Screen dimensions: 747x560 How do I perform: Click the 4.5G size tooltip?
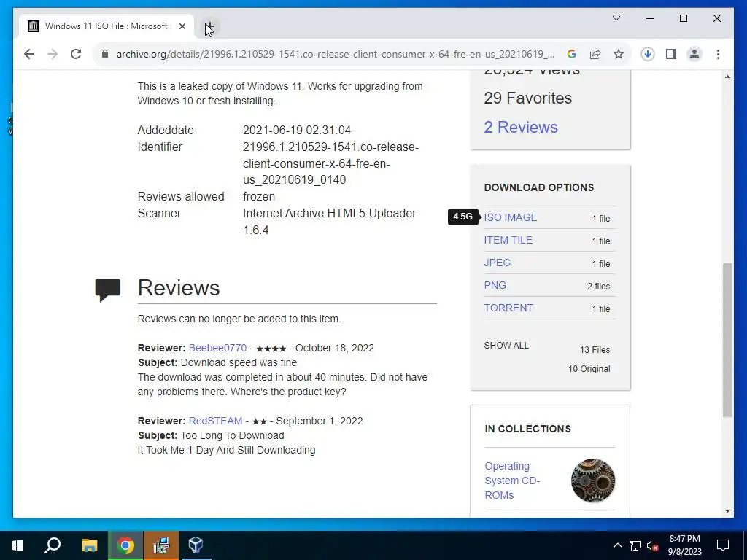click(462, 217)
